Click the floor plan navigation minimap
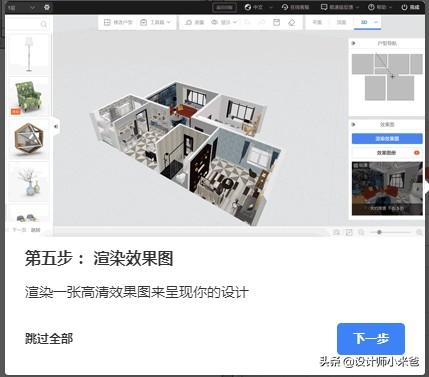 click(387, 77)
